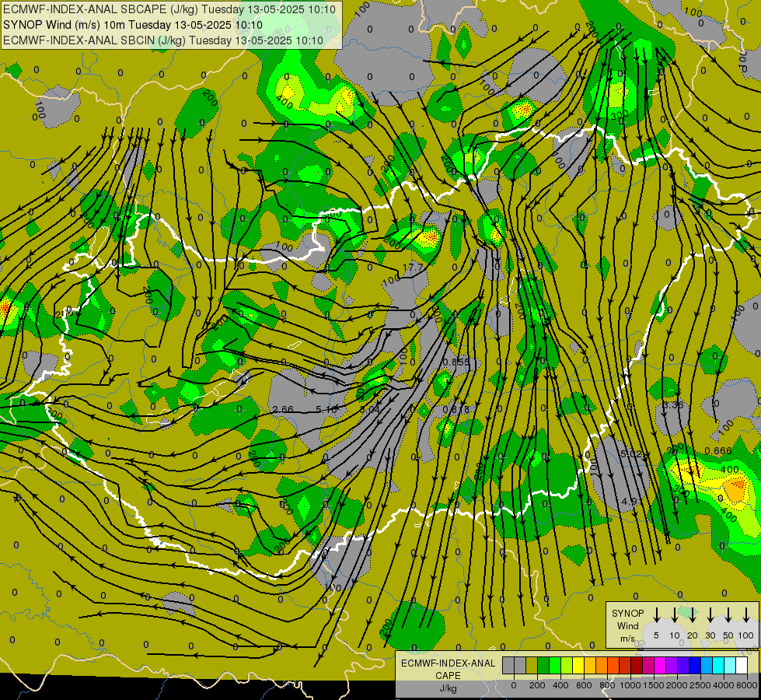Click the station value 3.04 on the map
The height and width of the screenshot is (700, 761).
(x=369, y=410)
